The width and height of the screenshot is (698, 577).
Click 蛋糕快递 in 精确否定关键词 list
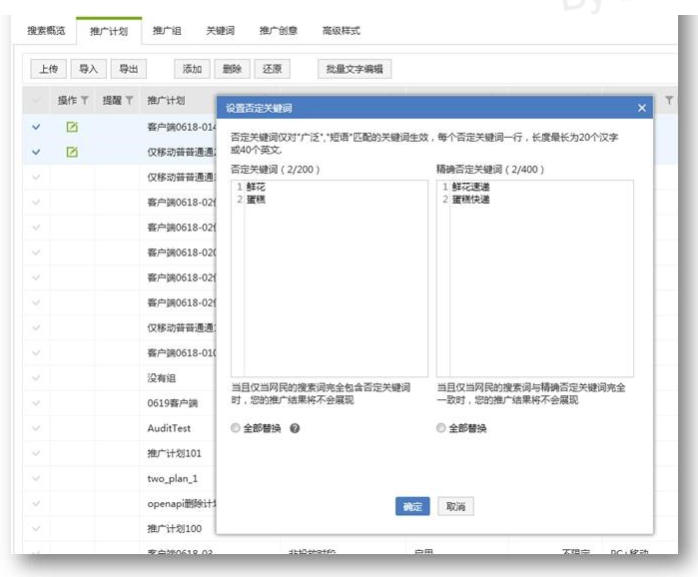pyautogui.click(x=471, y=199)
